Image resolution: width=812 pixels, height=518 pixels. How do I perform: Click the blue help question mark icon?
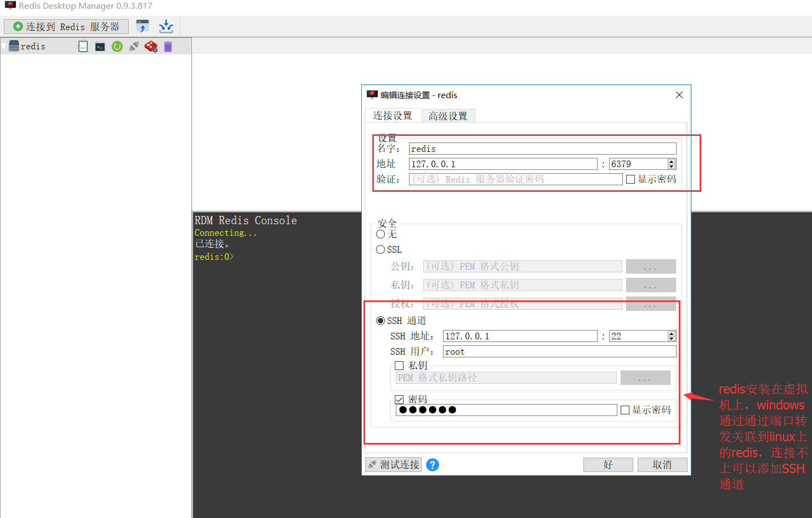433,465
